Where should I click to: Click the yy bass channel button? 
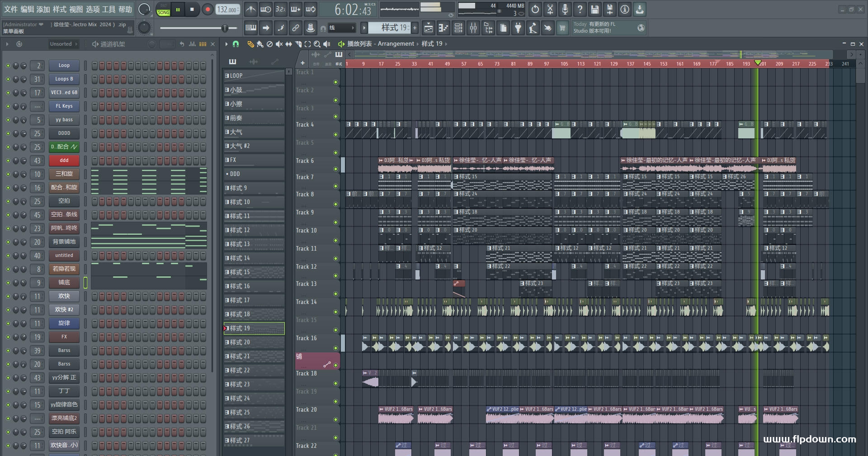[x=64, y=120]
